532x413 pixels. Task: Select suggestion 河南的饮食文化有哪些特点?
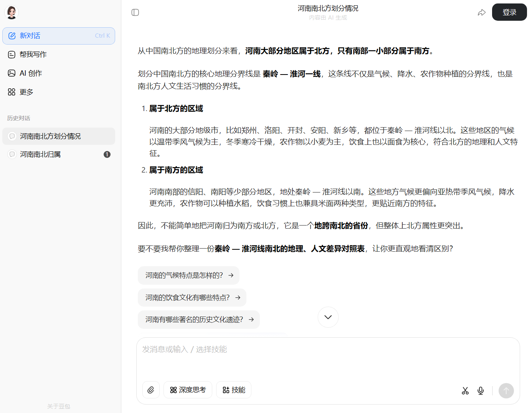pos(192,298)
